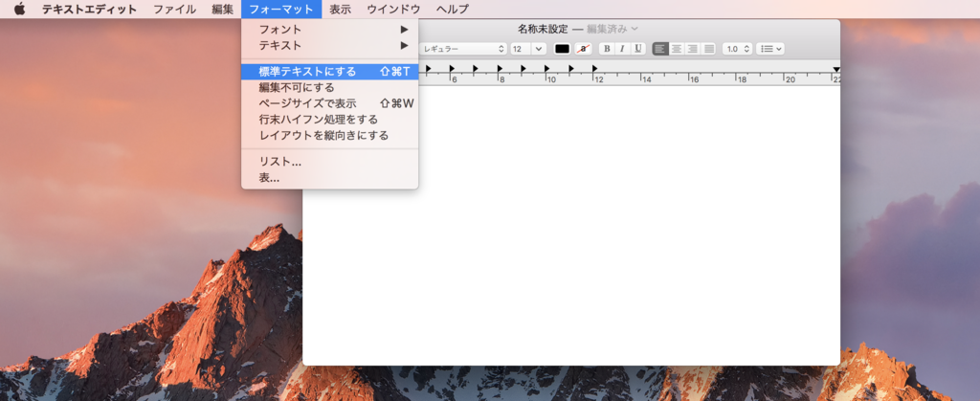
Task: Open リスト... from the format menu
Action: [330, 162]
